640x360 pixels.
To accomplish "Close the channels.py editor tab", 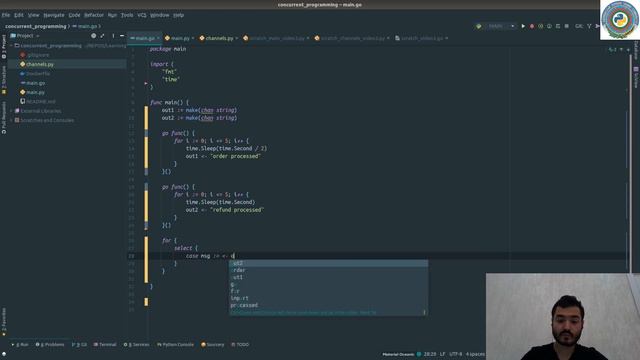I will [237, 38].
